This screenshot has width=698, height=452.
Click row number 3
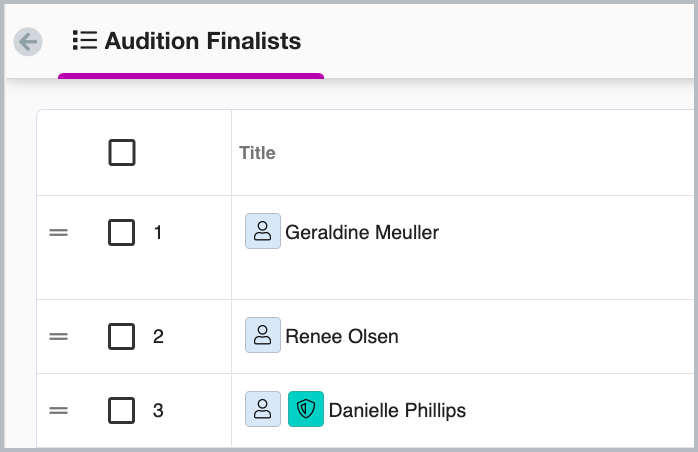[x=158, y=409]
